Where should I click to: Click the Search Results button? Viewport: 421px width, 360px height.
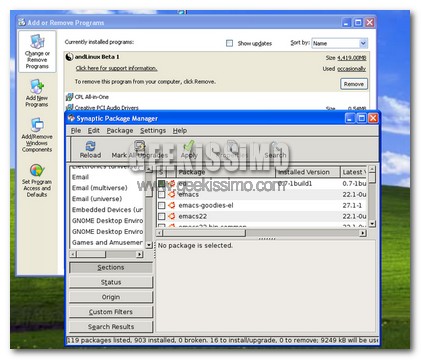111,327
